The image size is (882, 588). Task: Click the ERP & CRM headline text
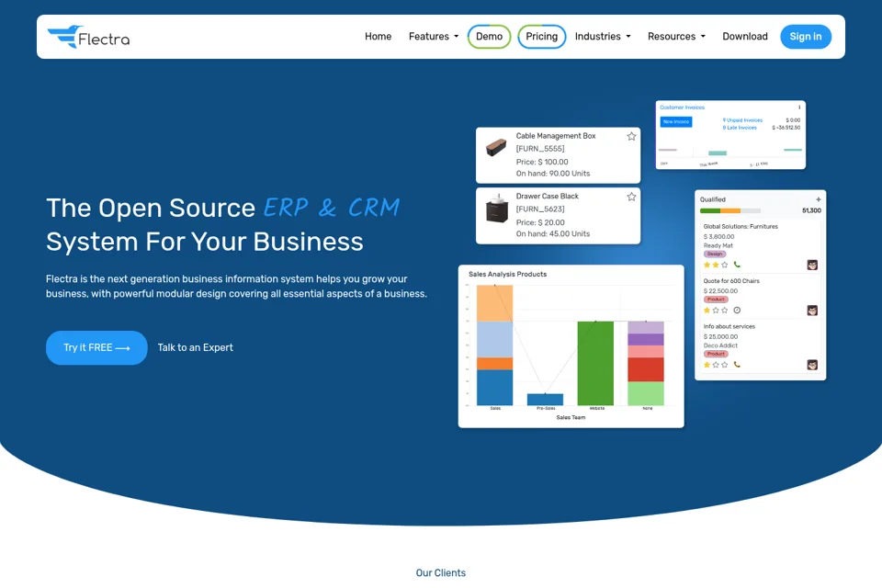tap(332, 208)
